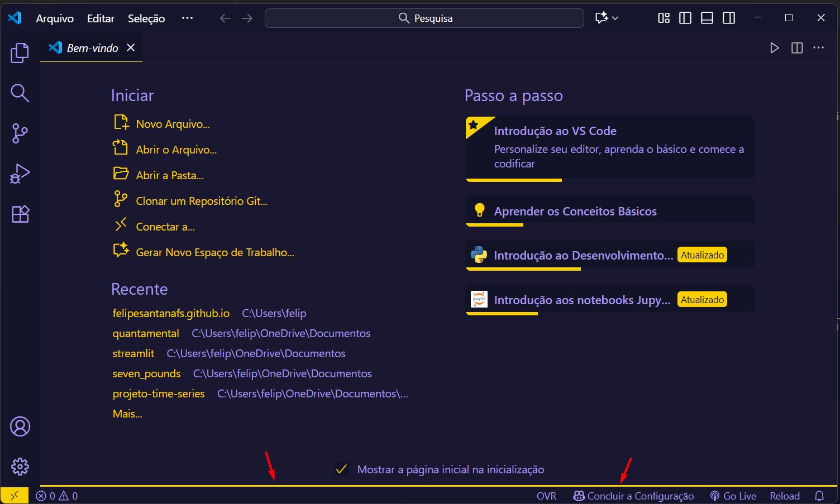This screenshot has width=840, height=504.
Task: Open the Accounts icon above the gear
Action: pyautogui.click(x=20, y=426)
